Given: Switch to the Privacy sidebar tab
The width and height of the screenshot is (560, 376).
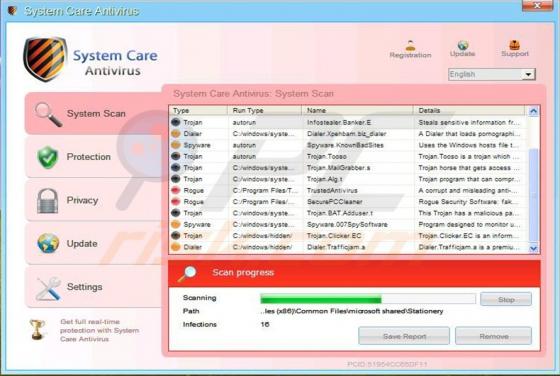Looking at the screenshot, I should point(94,200).
